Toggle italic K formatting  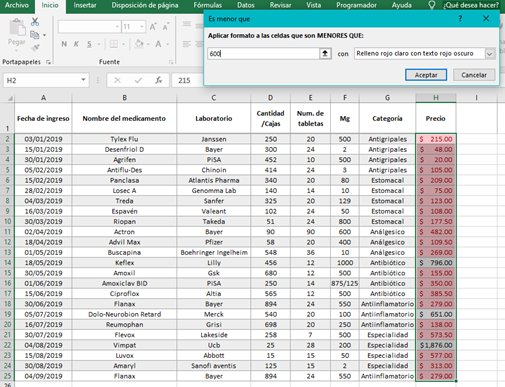click(x=76, y=44)
